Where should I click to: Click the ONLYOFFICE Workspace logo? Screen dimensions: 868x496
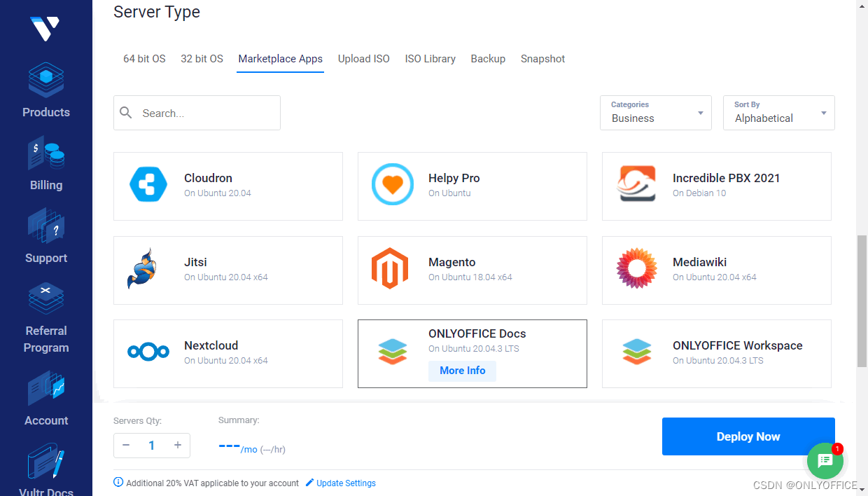637,352
